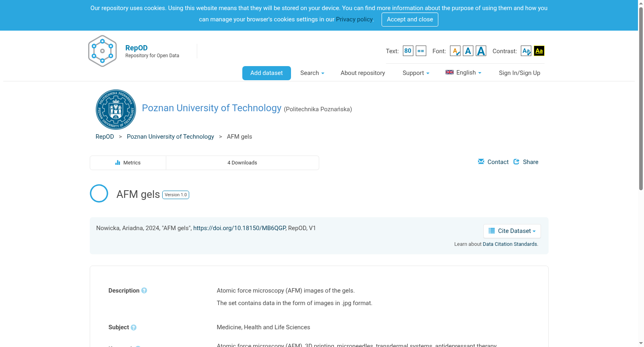The height and width of the screenshot is (347, 644).
Task: Click the Share link text
Action: click(x=530, y=162)
